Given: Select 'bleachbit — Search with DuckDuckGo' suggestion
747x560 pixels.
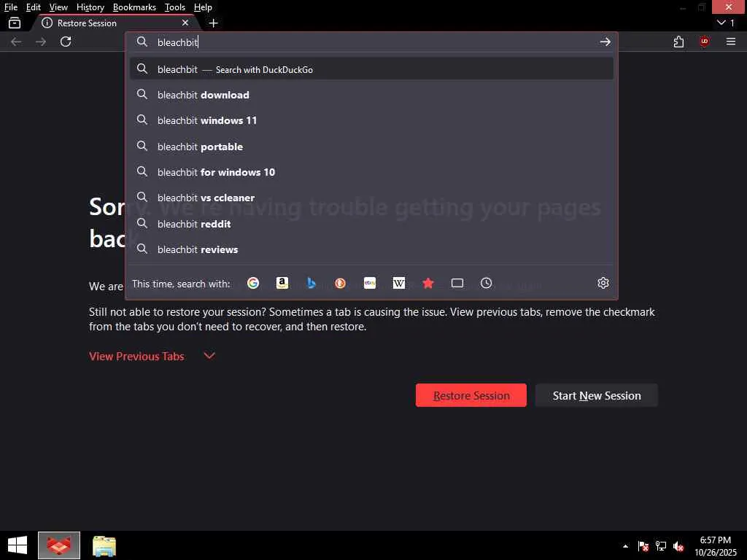Looking at the screenshot, I should tap(371, 69).
